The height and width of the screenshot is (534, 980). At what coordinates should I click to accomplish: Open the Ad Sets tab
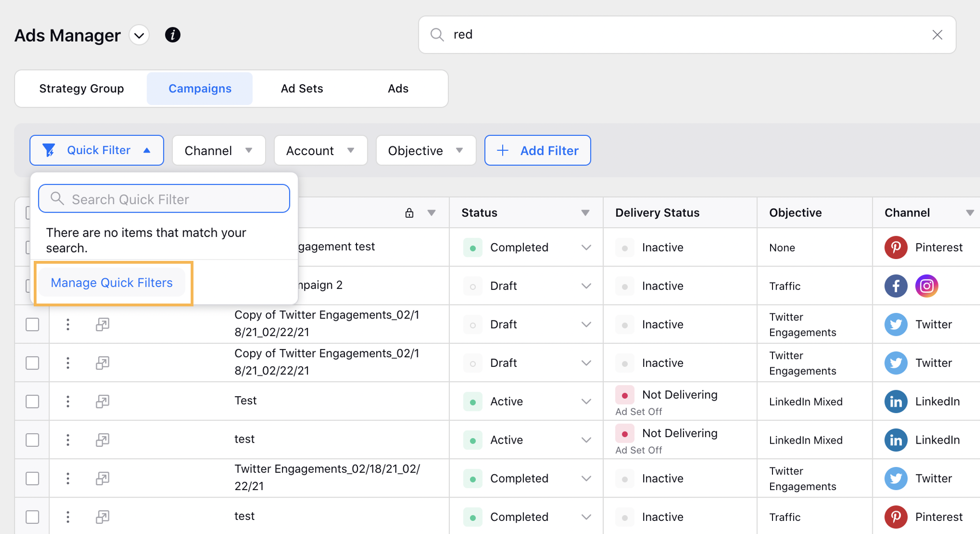[x=302, y=89]
